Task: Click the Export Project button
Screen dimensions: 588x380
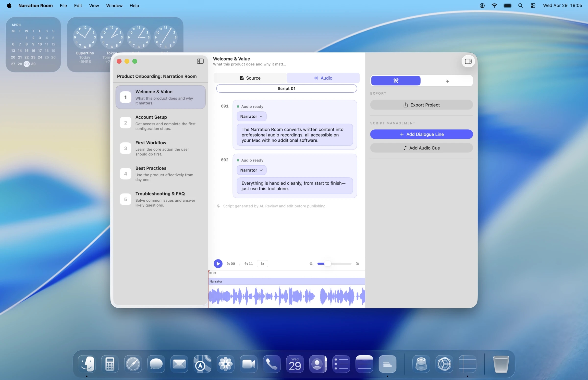Action: pyautogui.click(x=421, y=105)
